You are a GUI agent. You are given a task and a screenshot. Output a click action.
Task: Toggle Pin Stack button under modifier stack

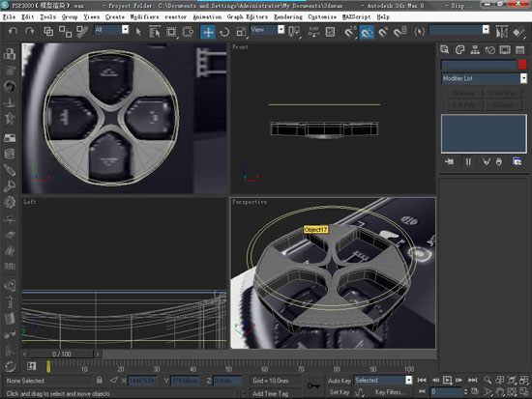pyautogui.click(x=449, y=161)
